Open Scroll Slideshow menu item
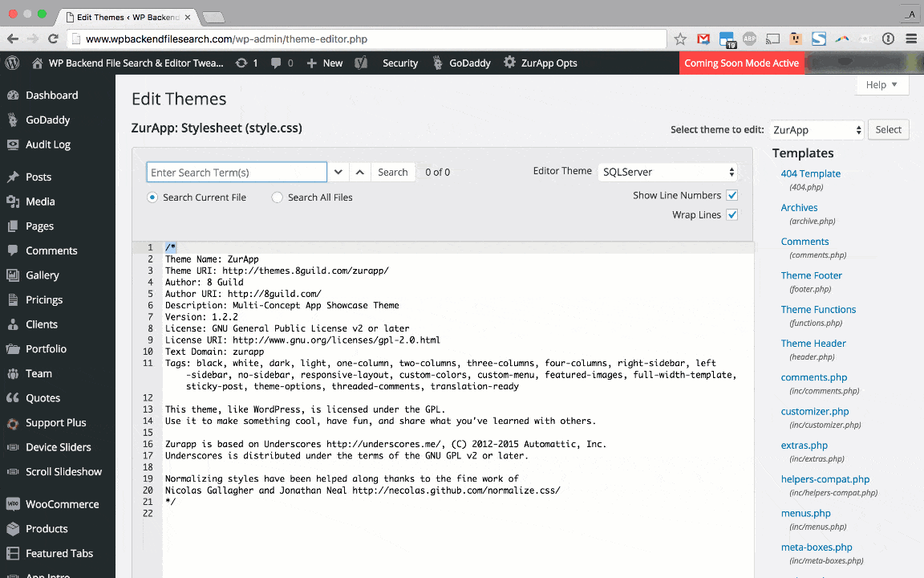The image size is (924, 578). pyautogui.click(x=63, y=472)
